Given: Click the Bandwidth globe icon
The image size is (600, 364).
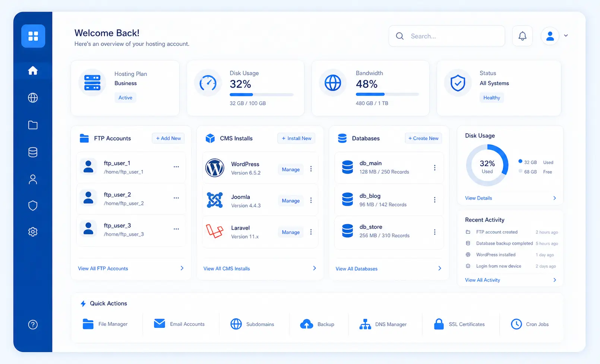Looking at the screenshot, I should coord(333,83).
